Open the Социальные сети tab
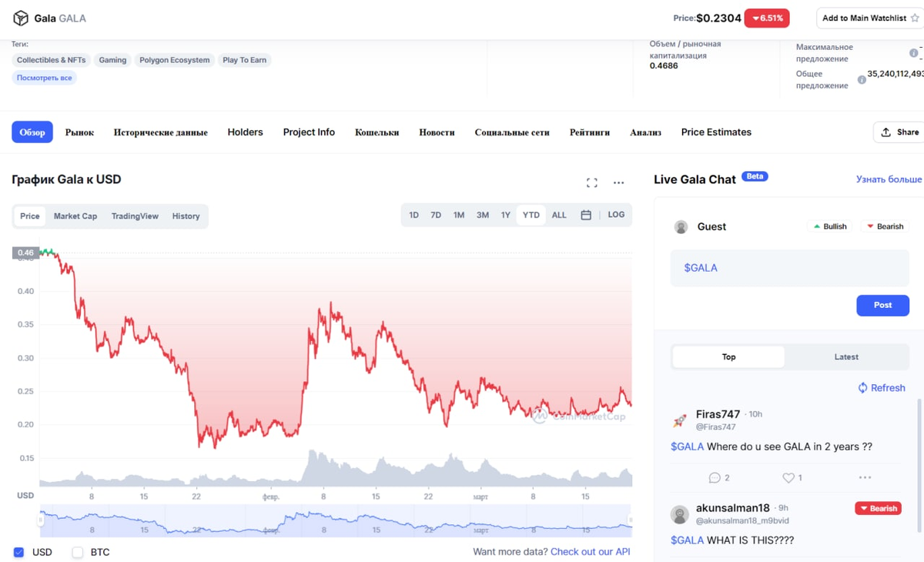Image resolution: width=924 pixels, height=562 pixels. pyautogui.click(x=512, y=132)
